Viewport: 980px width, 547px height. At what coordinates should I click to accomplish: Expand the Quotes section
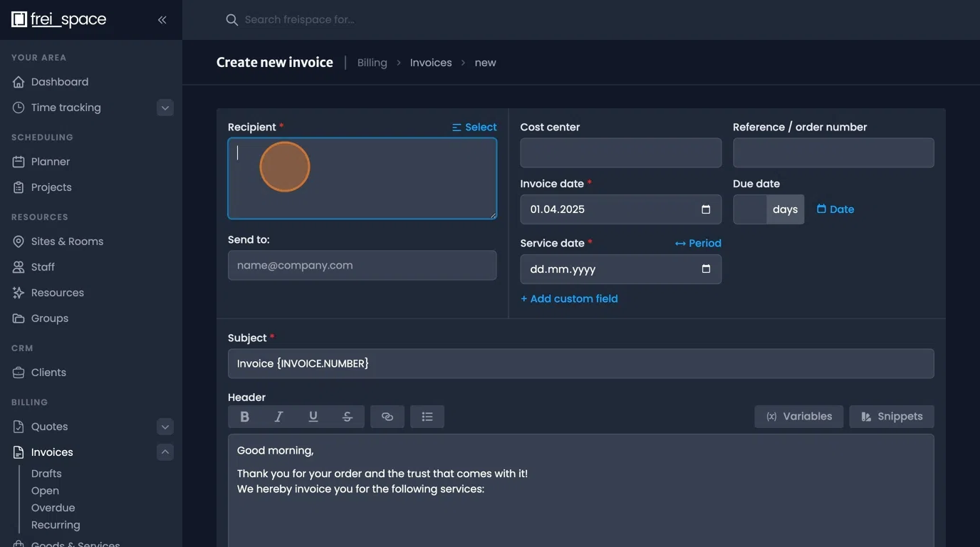pos(165,426)
